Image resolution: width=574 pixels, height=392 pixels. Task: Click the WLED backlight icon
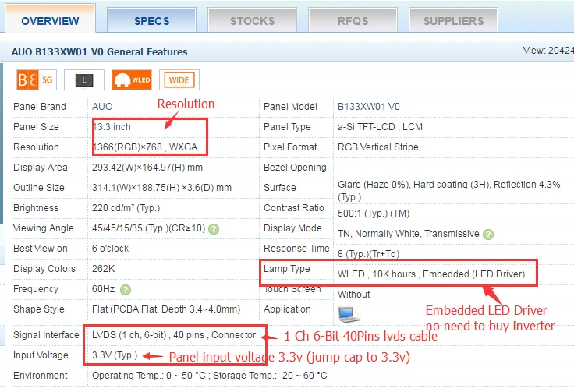(132, 79)
